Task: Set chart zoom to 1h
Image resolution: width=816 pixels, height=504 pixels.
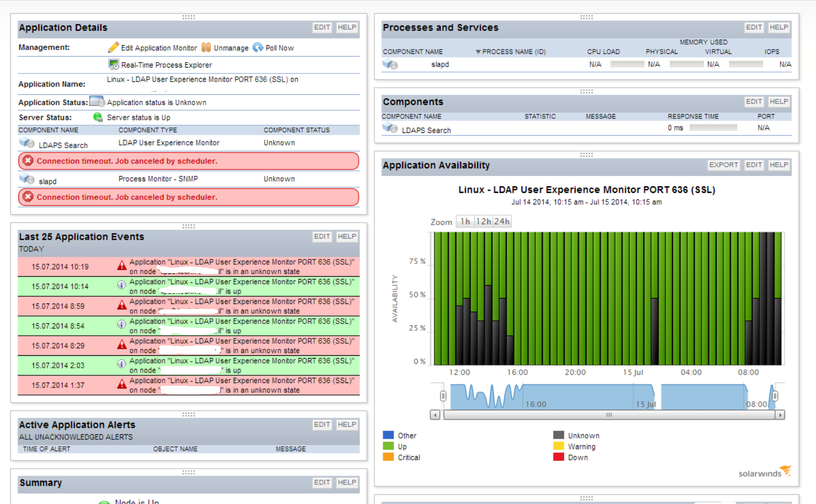Action: pos(465,221)
